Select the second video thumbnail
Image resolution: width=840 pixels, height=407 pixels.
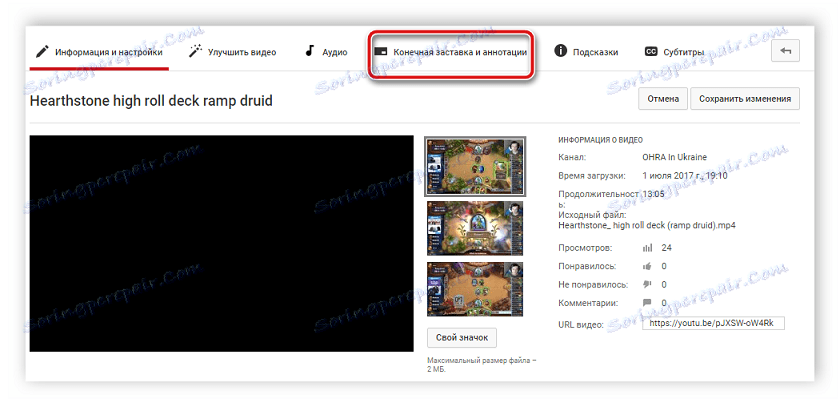point(475,228)
